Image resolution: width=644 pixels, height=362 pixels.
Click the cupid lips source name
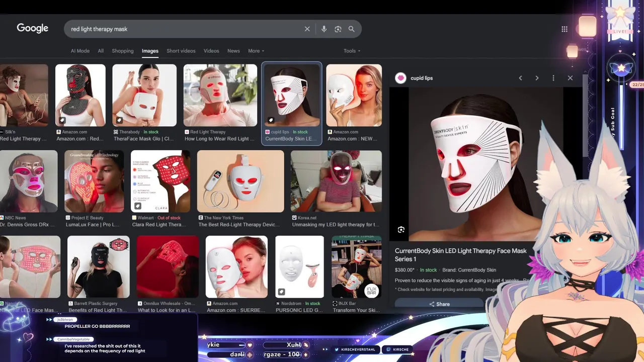(x=422, y=78)
